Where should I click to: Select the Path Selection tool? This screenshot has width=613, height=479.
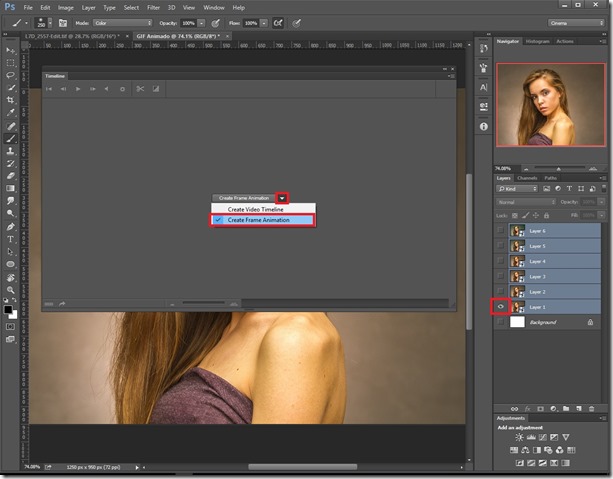pos(10,251)
